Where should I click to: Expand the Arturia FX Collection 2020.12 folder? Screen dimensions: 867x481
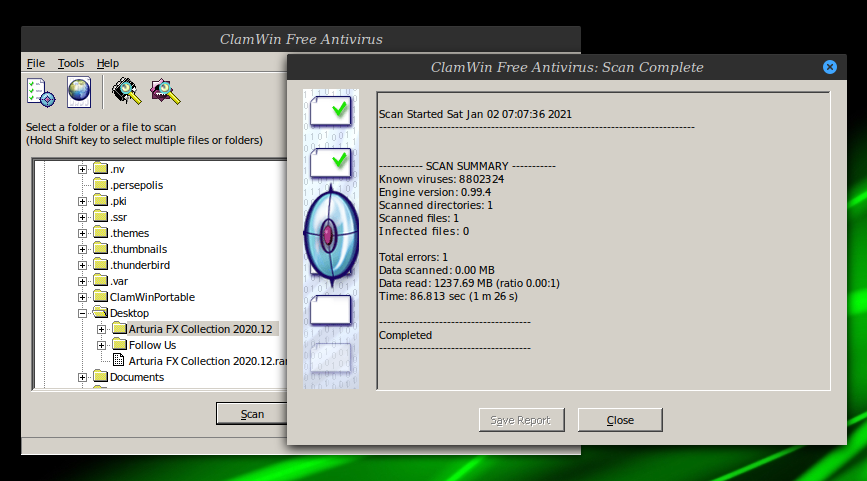coord(101,330)
